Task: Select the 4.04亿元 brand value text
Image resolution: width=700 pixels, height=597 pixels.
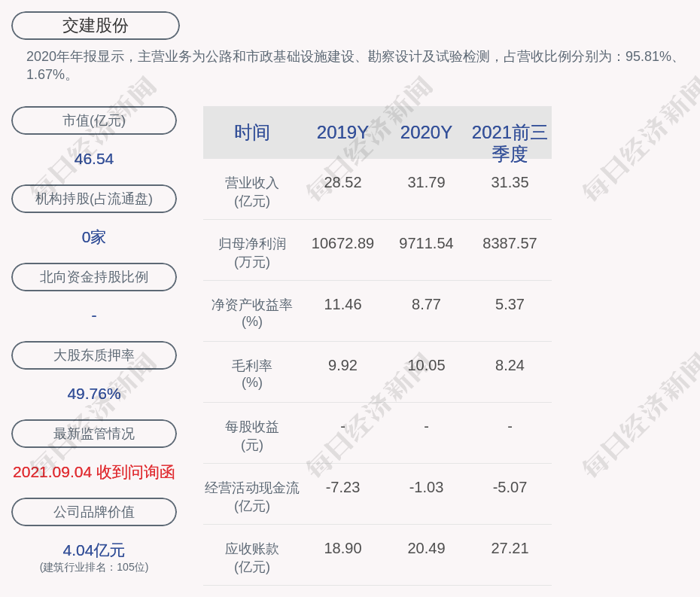Action: 94,550
